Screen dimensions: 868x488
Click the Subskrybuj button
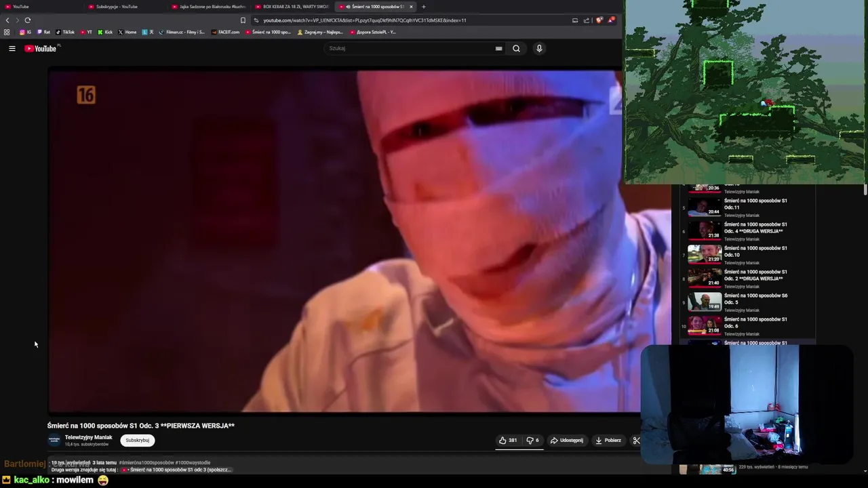click(138, 441)
